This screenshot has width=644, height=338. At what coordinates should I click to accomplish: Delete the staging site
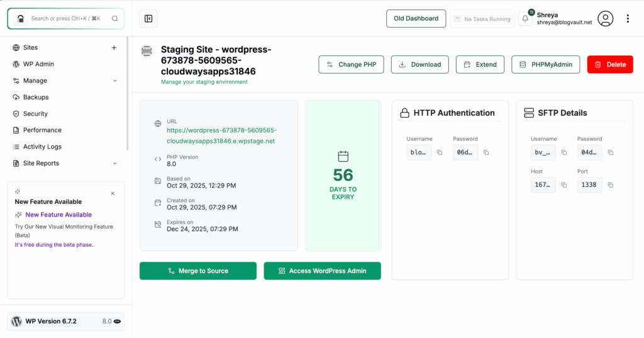point(610,65)
